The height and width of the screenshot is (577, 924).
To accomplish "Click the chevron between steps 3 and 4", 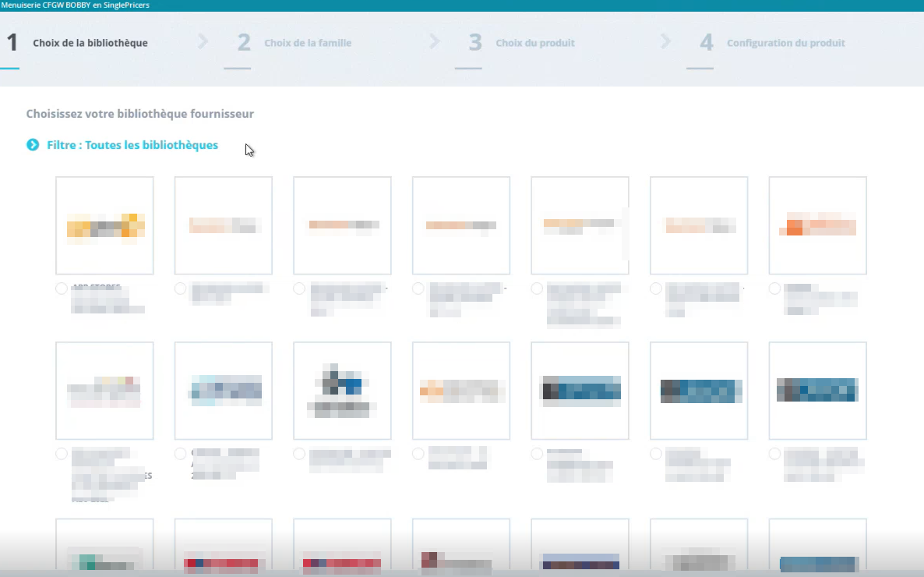I will coord(666,42).
